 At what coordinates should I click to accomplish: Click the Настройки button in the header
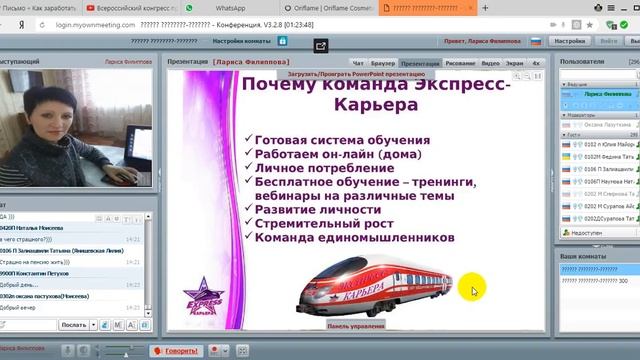(570, 41)
